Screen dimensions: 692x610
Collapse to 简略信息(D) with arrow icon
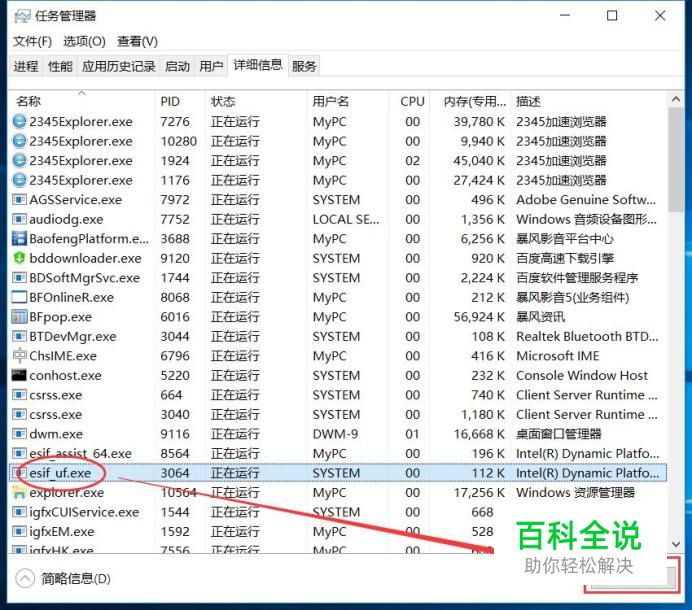pyautogui.click(x=25, y=578)
